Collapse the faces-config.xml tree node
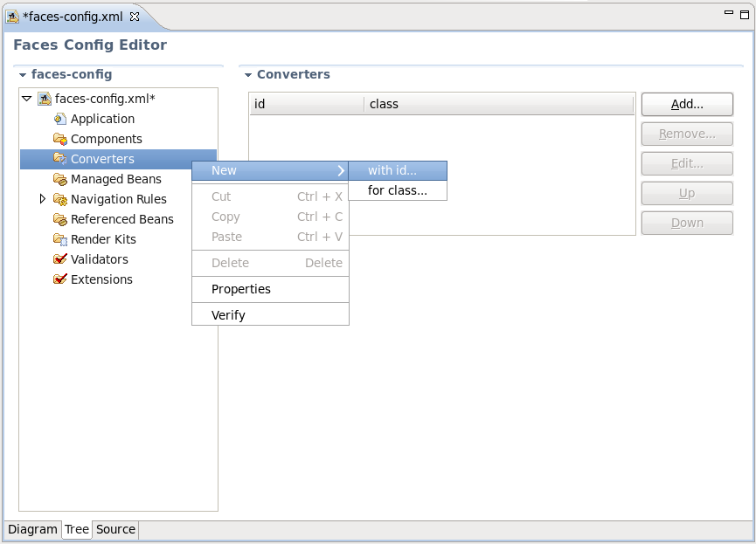Screen dimensions: 756x544 click(27, 99)
